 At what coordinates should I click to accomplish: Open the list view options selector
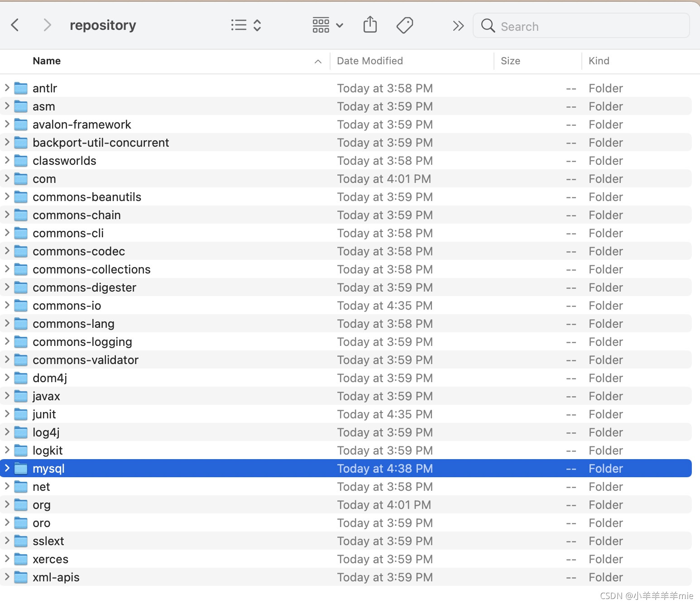(246, 25)
